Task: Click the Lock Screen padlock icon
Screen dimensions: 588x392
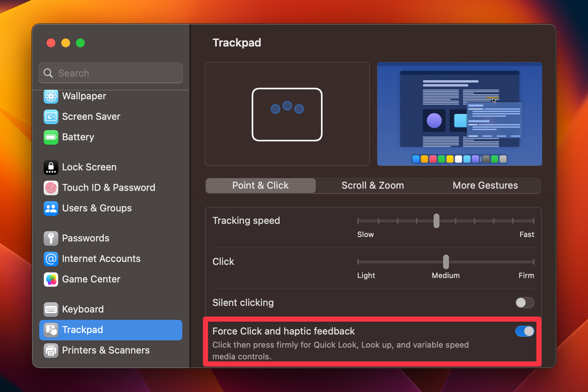Action: [x=51, y=167]
